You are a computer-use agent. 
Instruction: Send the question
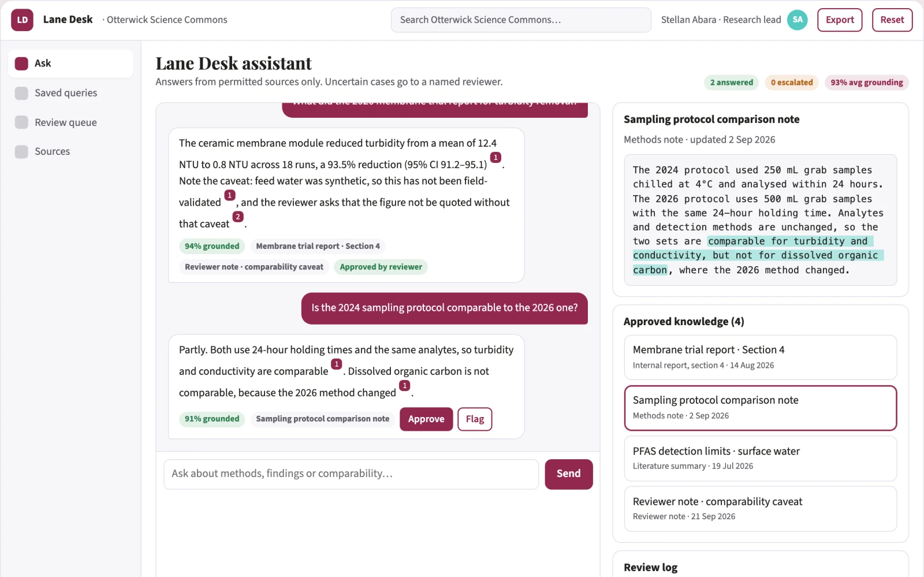click(x=569, y=474)
